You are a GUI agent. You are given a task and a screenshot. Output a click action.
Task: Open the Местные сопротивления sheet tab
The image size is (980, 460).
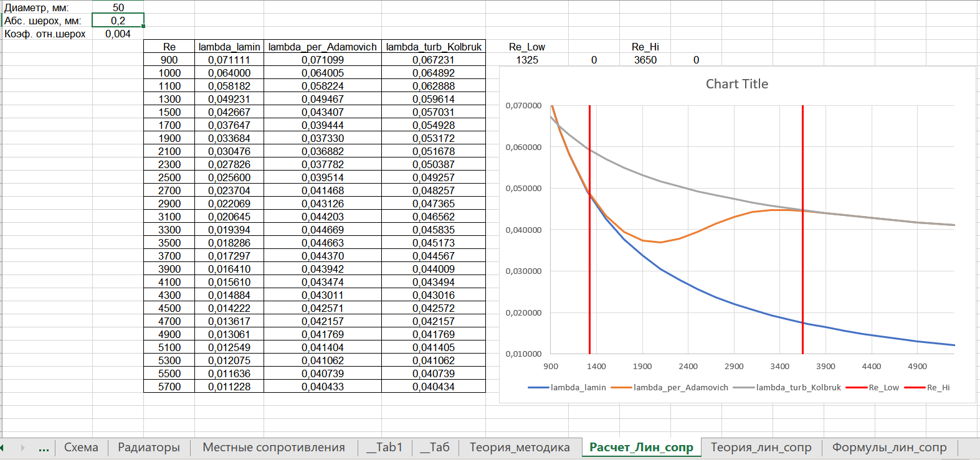pyautogui.click(x=274, y=448)
